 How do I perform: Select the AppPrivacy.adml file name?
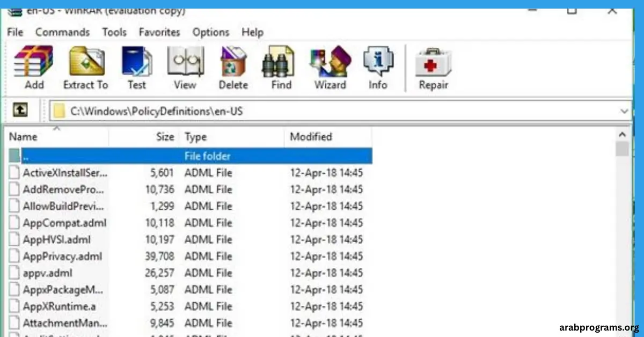62,256
